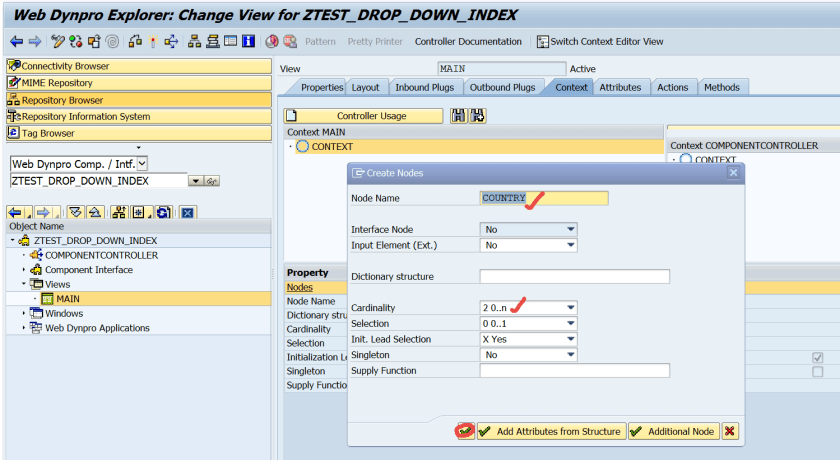Click the Controller Usage button
The image size is (840, 460).
[363, 116]
